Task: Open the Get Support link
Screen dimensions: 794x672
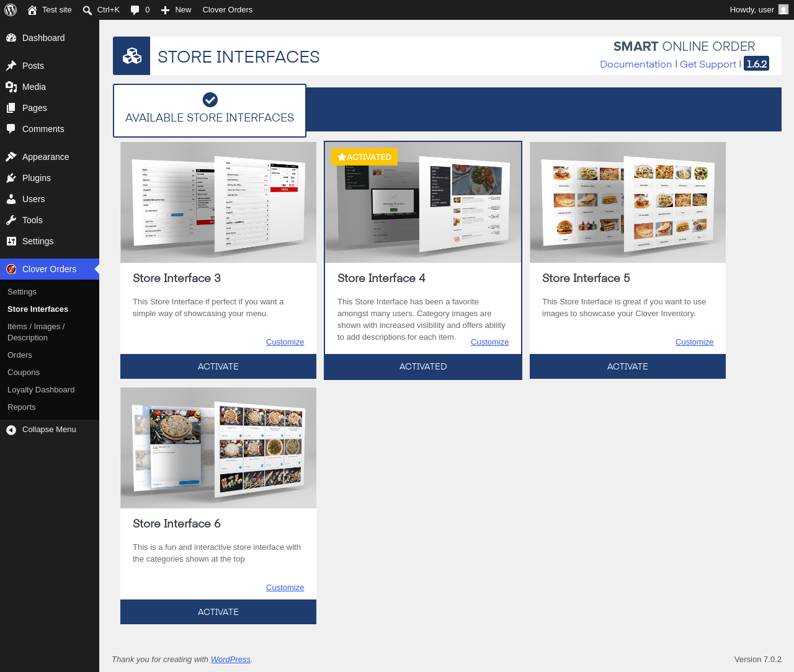Action: (x=708, y=64)
